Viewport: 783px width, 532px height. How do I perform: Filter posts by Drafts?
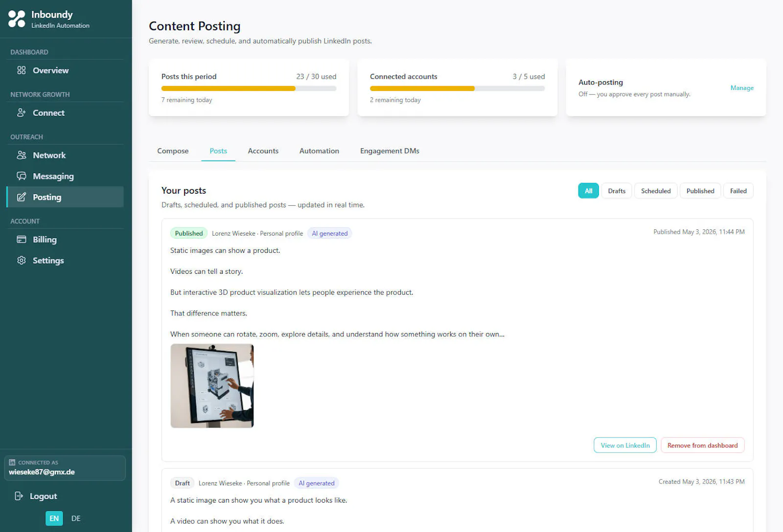pos(617,191)
